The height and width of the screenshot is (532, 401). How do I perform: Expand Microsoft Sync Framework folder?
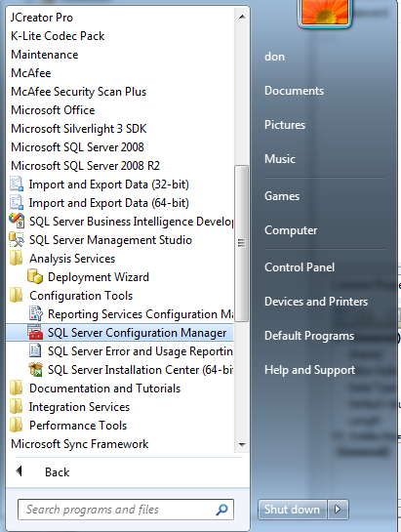click(80, 444)
